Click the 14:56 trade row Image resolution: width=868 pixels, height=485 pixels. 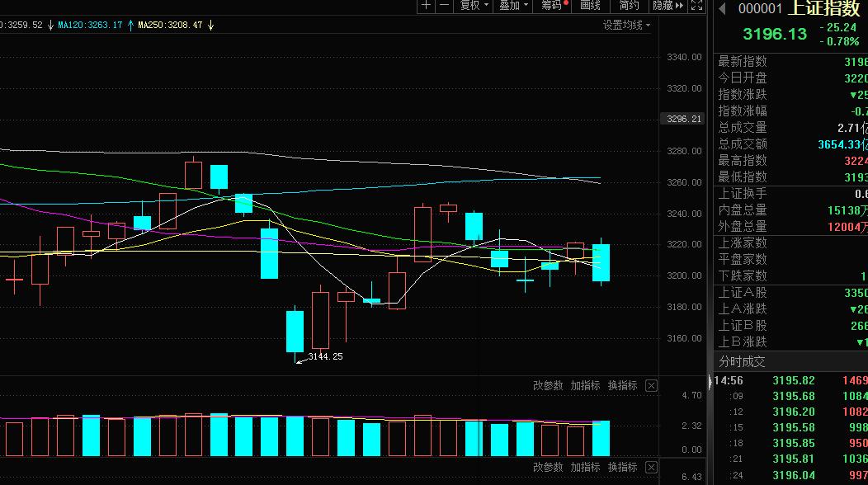pos(791,381)
